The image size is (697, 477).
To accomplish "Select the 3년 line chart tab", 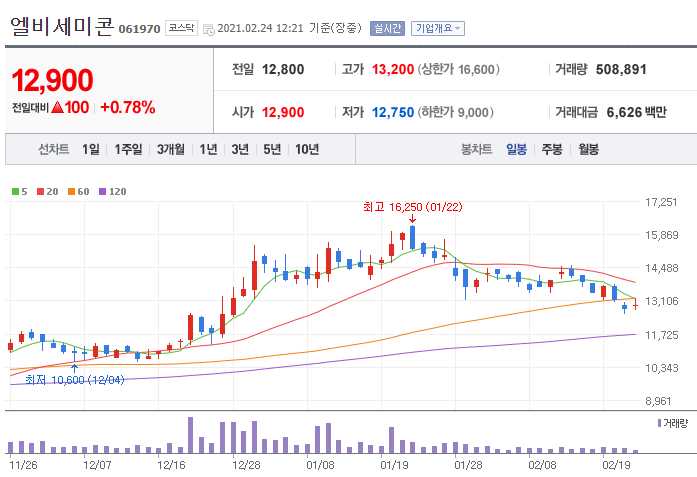I will (x=240, y=149).
